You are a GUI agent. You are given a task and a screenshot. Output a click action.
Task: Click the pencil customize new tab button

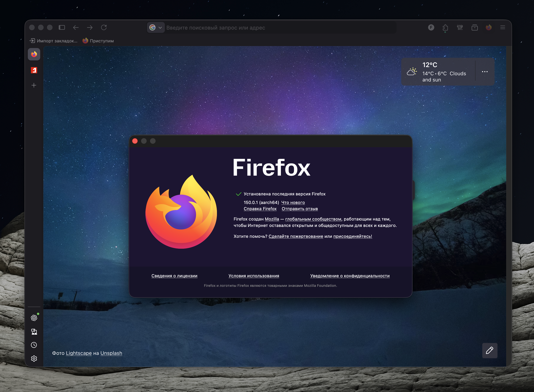(489, 350)
